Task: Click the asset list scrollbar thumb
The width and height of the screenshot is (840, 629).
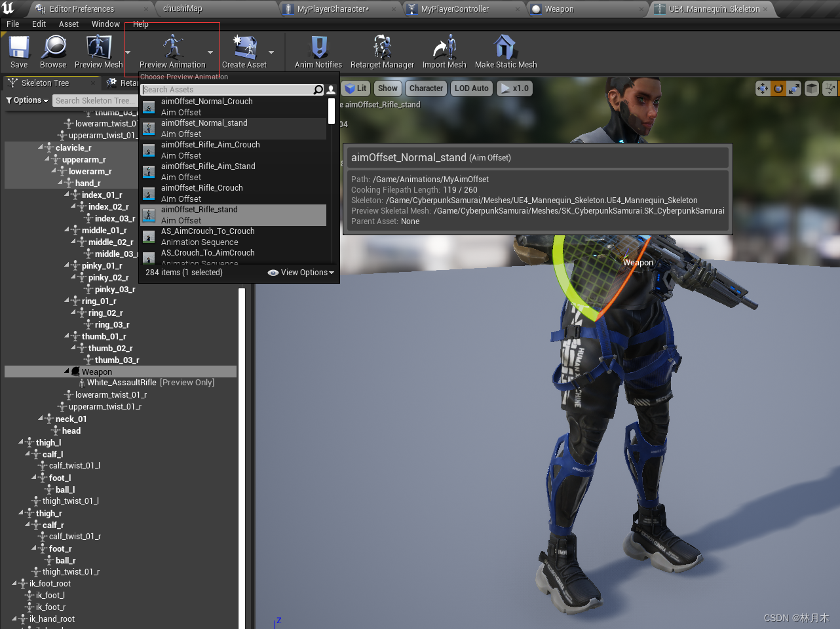Action: coord(332,111)
